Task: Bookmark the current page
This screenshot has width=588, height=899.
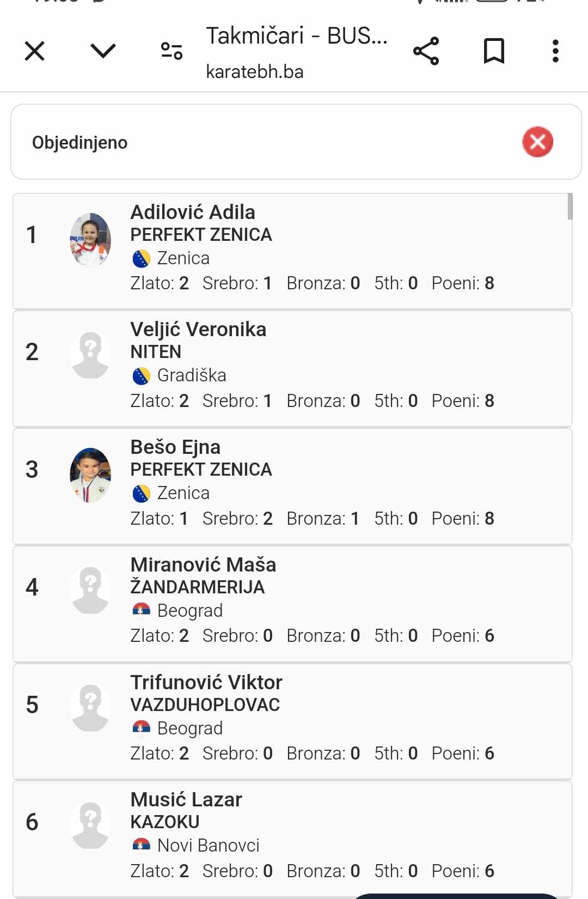Action: pos(494,51)
